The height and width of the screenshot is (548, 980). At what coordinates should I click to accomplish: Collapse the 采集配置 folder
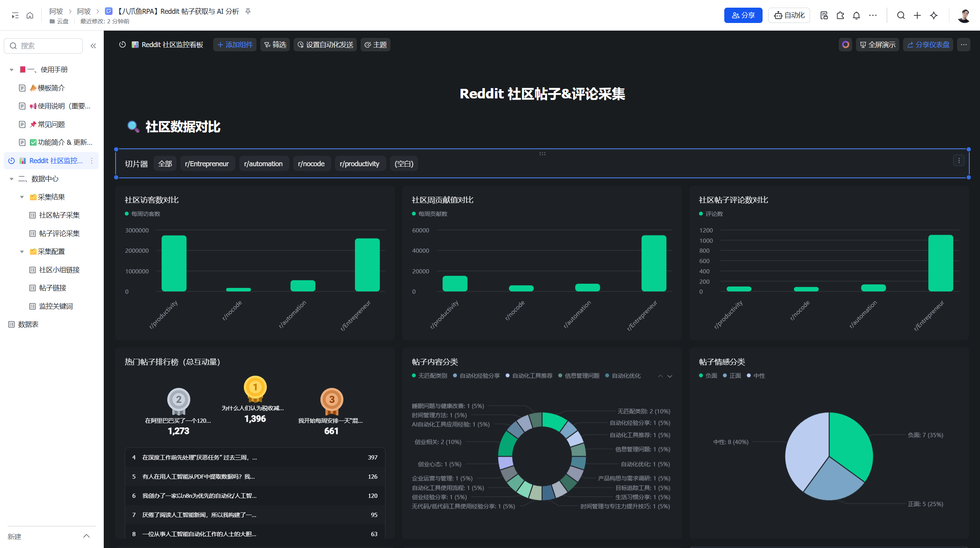click(22, 252)
